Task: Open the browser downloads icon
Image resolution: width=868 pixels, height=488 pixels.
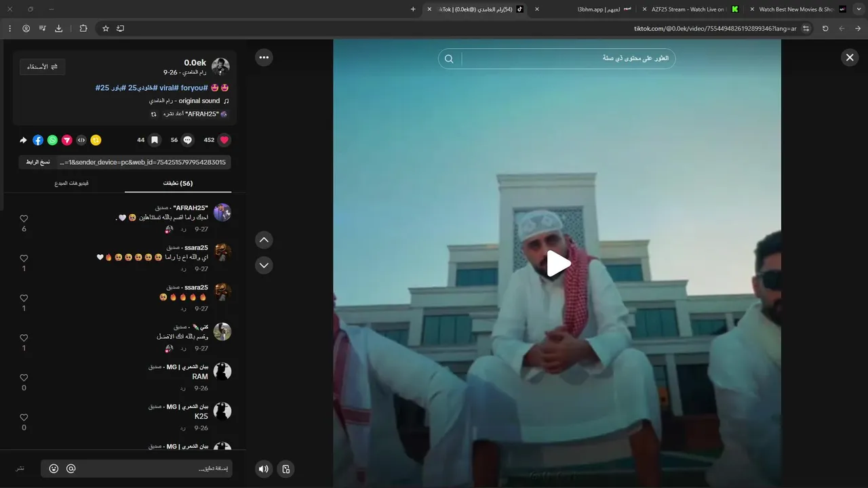Action: pos(59,28)
